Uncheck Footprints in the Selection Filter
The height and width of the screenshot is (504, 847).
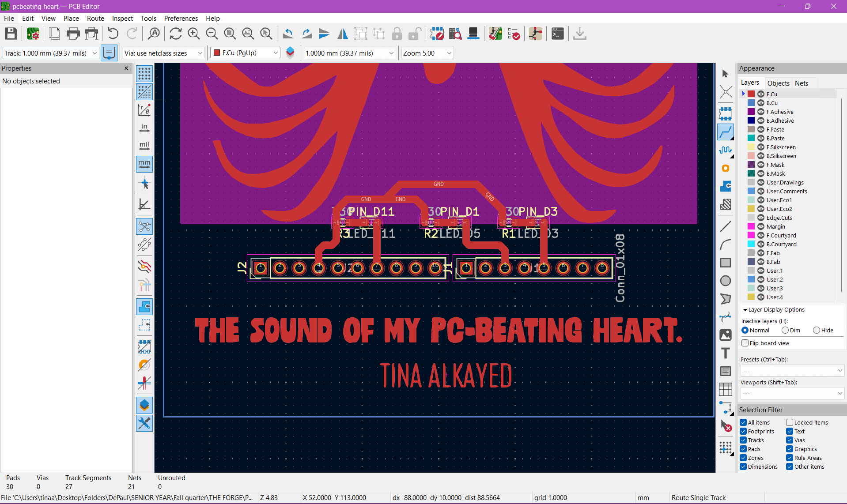[x=744, y=431]
